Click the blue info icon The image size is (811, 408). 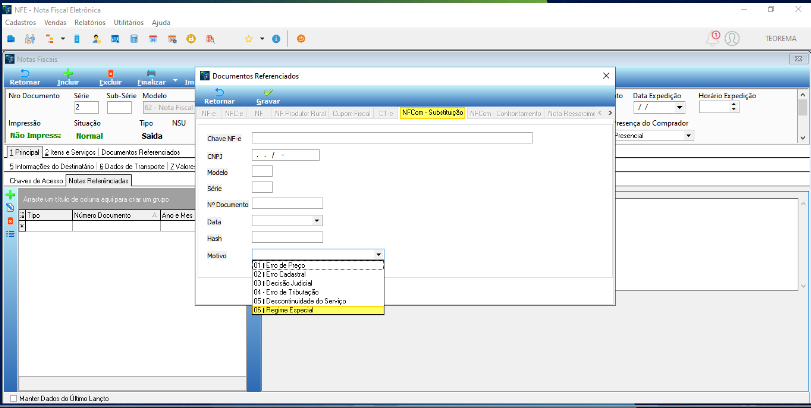(x=276, y=39)
